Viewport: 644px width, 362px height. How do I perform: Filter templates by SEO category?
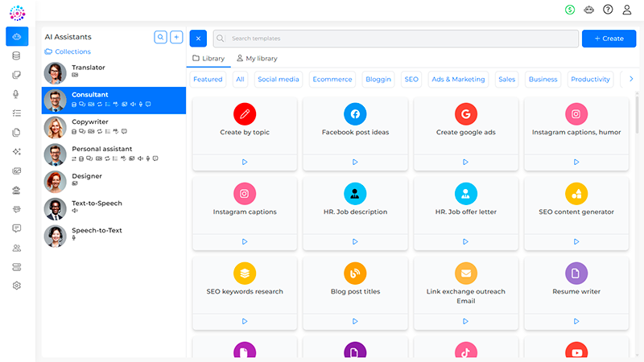411,79
